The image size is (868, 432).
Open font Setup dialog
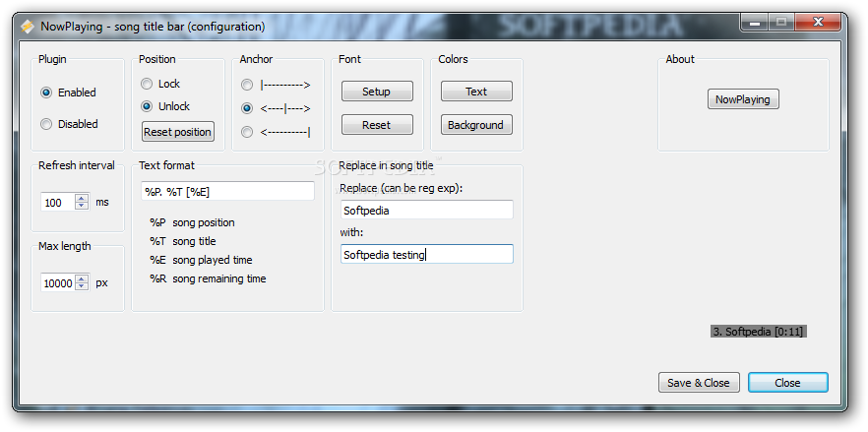[377, 92]
